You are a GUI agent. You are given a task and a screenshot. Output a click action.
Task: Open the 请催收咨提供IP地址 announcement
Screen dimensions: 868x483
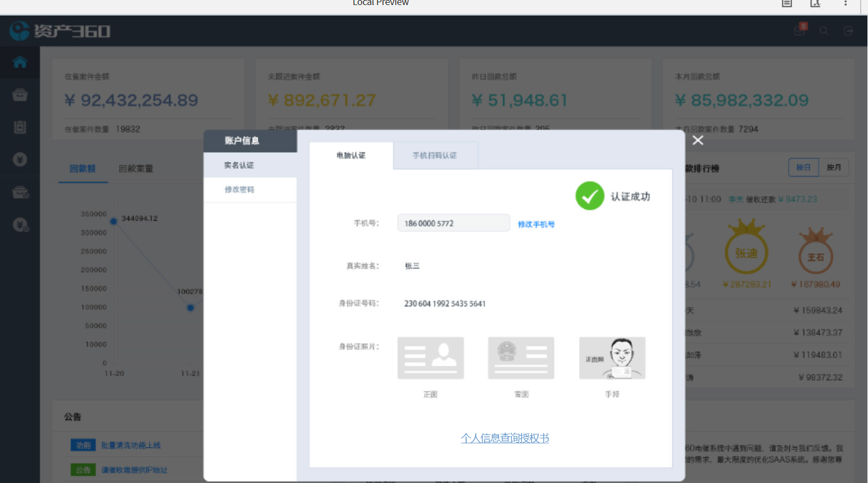[134, 470]
